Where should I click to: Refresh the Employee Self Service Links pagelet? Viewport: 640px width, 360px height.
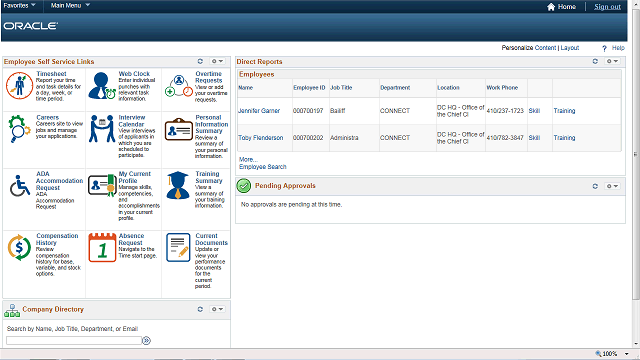coord(200,61)
